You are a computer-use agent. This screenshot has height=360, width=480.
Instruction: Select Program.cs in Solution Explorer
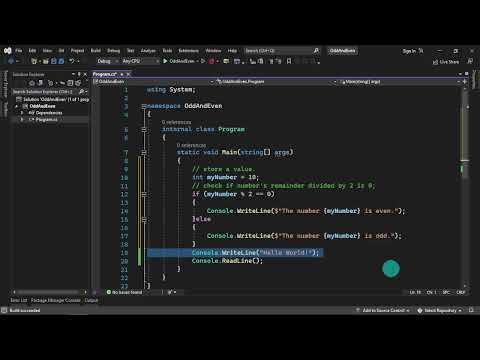click(x=47, y=119)
